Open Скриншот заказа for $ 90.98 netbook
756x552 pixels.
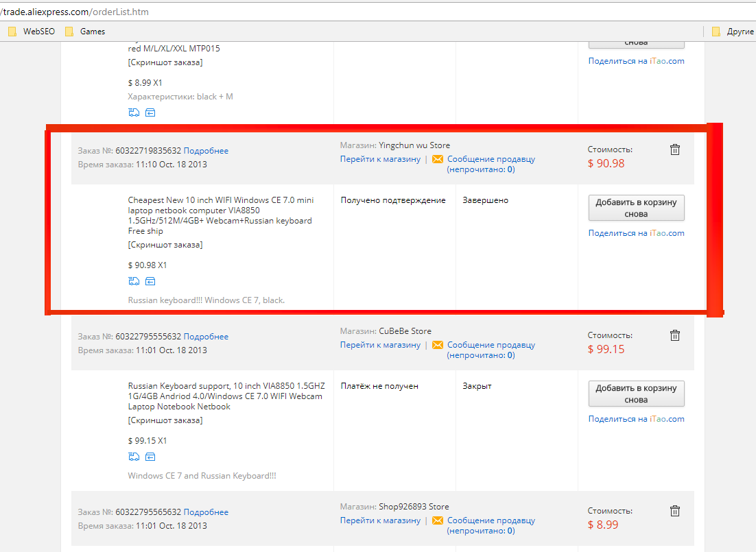165,245
